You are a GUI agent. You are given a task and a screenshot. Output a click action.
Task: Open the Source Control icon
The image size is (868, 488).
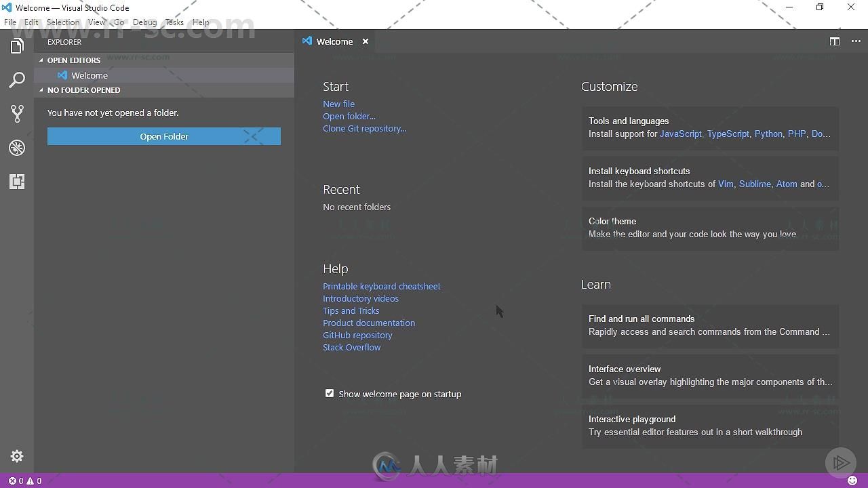pyautogui.click(x=17, y=114)
